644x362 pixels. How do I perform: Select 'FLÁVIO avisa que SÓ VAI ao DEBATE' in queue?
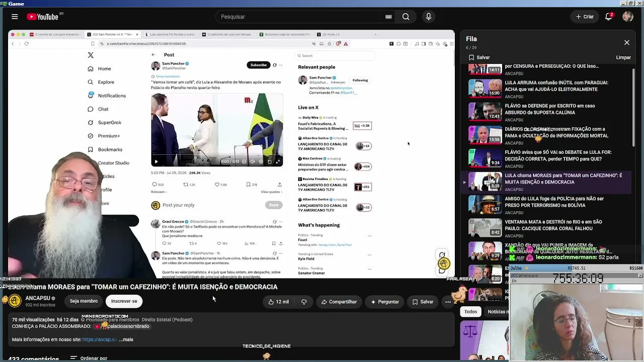point(549,158)
